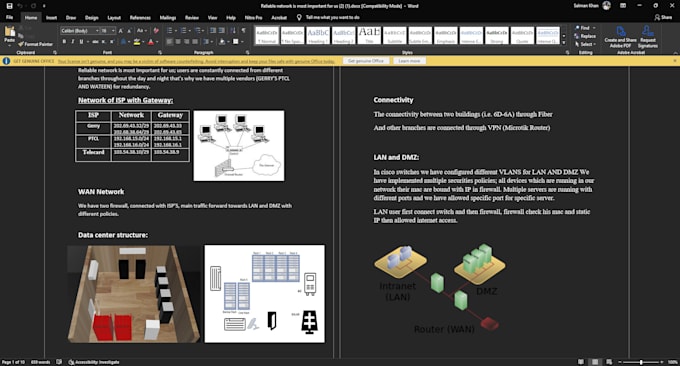This screenshot has height=366, width=680.
Task: Apply the Heading 1 style
Action: (x=318, y=36)
